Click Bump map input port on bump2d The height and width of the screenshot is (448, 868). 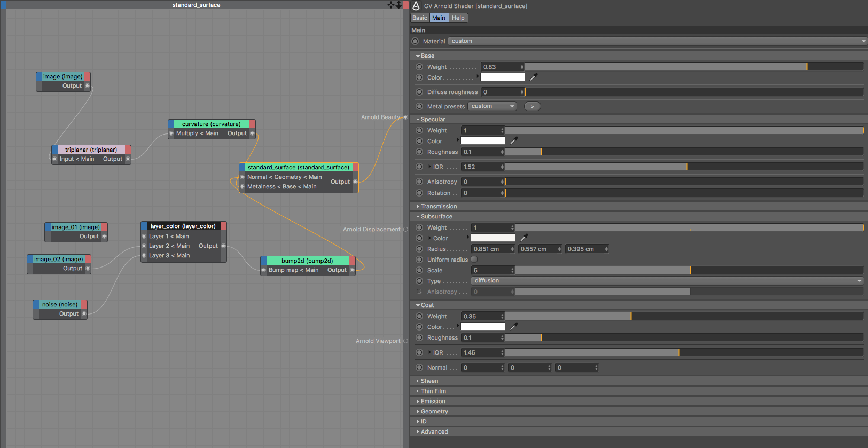(x=264, y=270)
